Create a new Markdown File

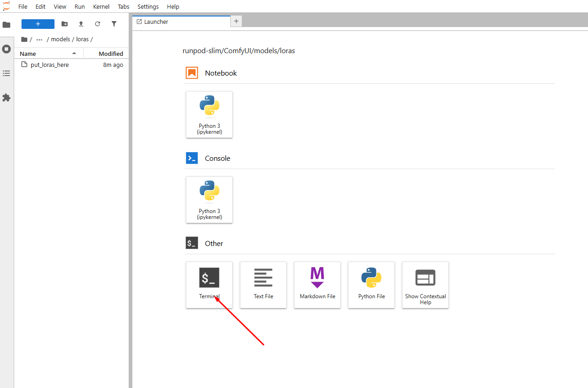[x=317, y=284]
